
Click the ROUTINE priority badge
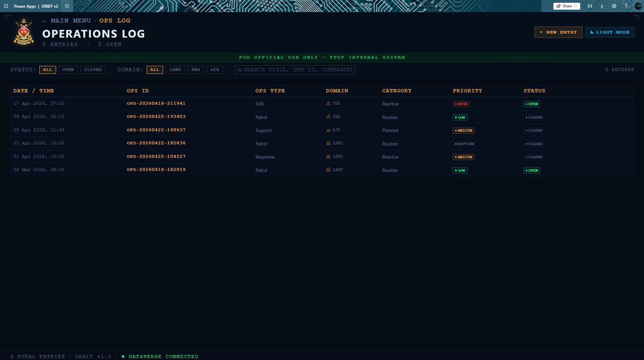[x=464, y=144]
